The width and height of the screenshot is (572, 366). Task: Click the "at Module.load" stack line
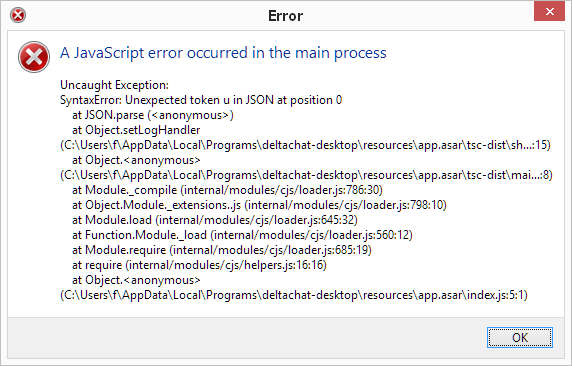pyautogui.click(x=215, y=220)
